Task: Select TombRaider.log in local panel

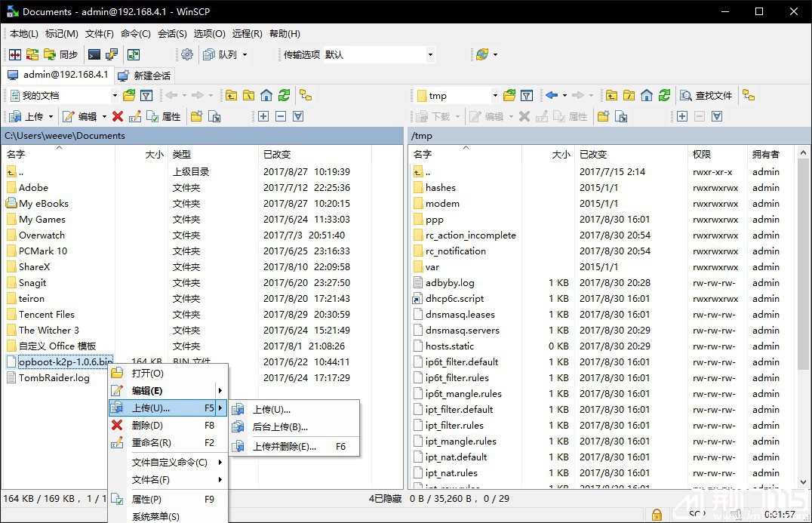Action: pos(54,378)
